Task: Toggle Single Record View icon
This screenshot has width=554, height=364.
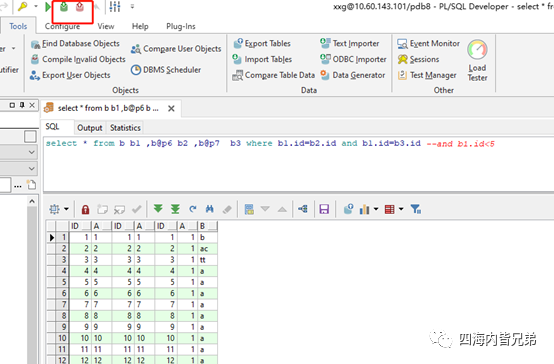Action: (x=249, y=209)
